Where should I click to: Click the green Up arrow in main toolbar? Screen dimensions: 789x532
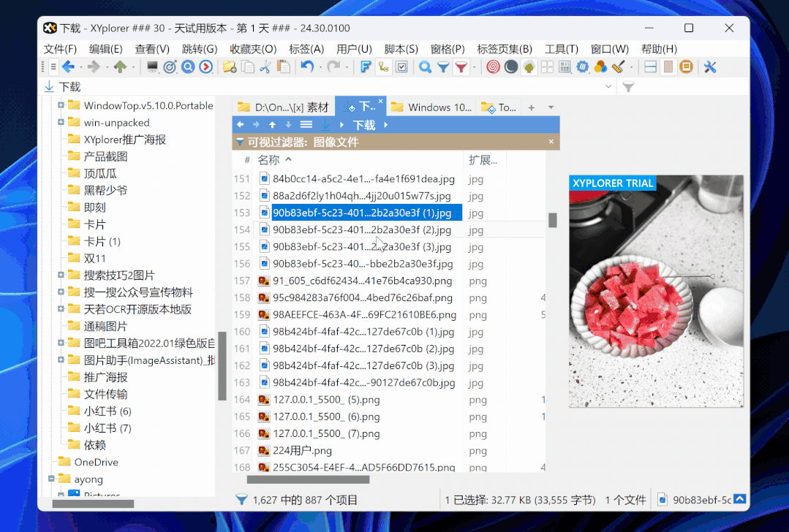120,67
